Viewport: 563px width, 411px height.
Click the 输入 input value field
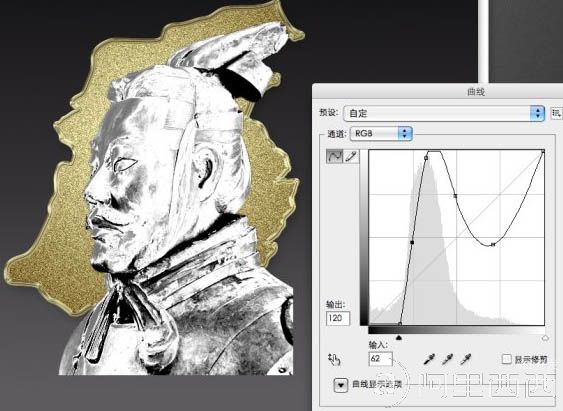(381, 359)
